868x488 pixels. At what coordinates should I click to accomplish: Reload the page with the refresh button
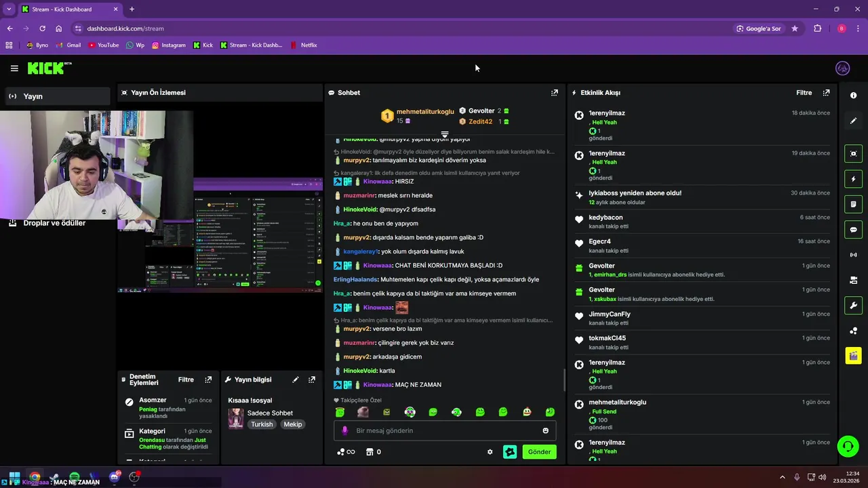[x=42, y=28]
